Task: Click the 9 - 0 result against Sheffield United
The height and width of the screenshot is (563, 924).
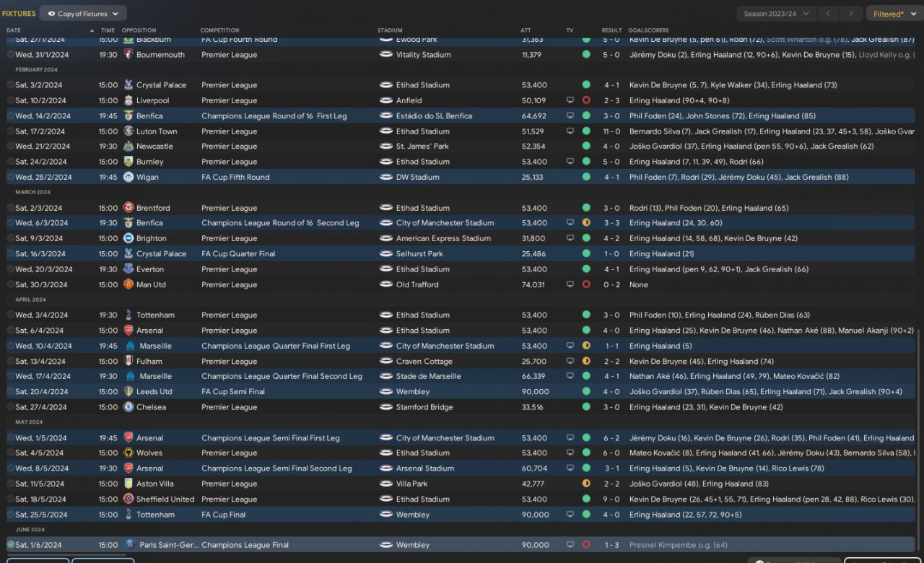Action: click(x=611, y=499)
